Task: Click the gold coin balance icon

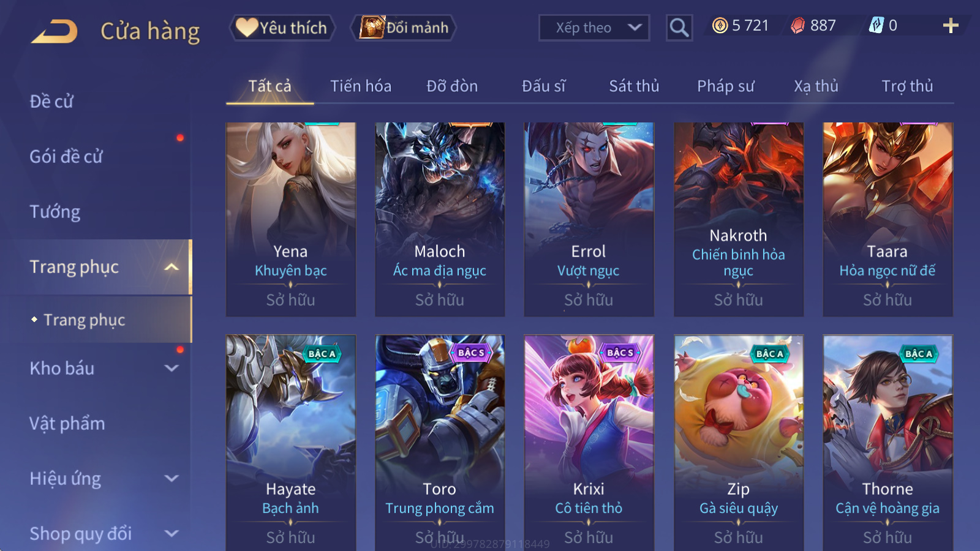Action: (x=720, y=26)
